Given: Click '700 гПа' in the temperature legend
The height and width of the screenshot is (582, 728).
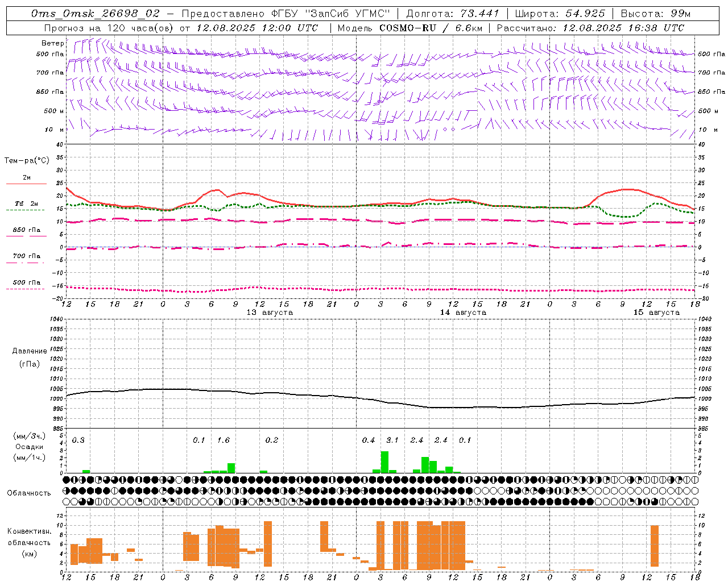Looking at the screenshot, I should pyautogui.click(x=27, y=256).
